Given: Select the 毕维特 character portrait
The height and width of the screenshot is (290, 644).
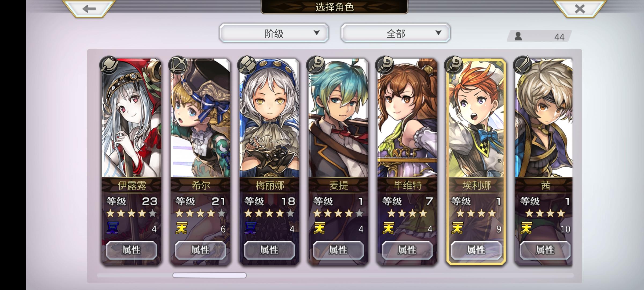Looking at the screenshot, I should point(407,118).
